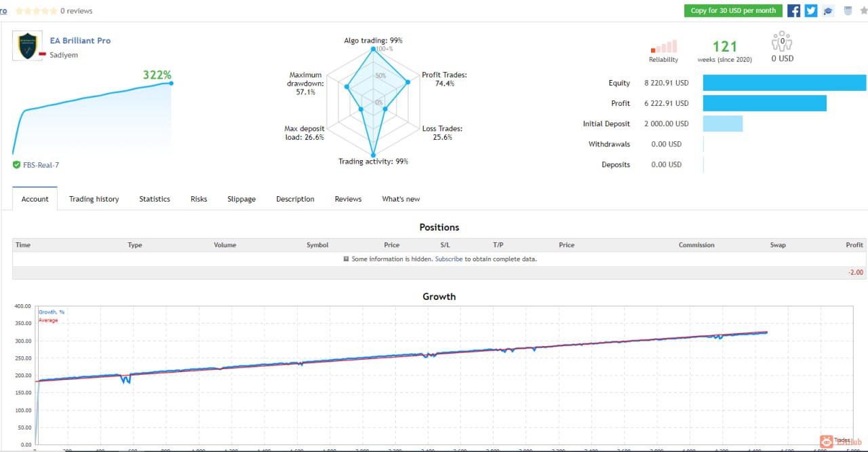Click the radar chart Algo trading point
The image size is (868, 452).
[373, 49]
